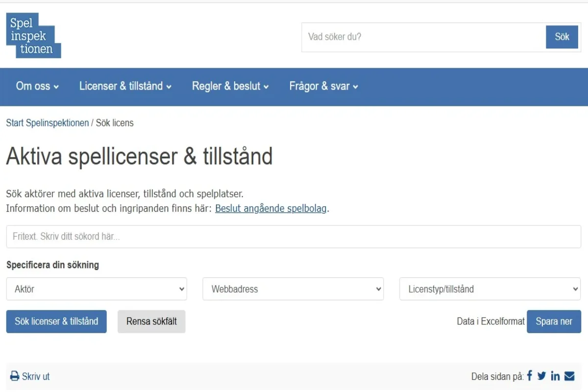Open the Om oss menu
Screen dimensions: 588x392
coord(37,86)
